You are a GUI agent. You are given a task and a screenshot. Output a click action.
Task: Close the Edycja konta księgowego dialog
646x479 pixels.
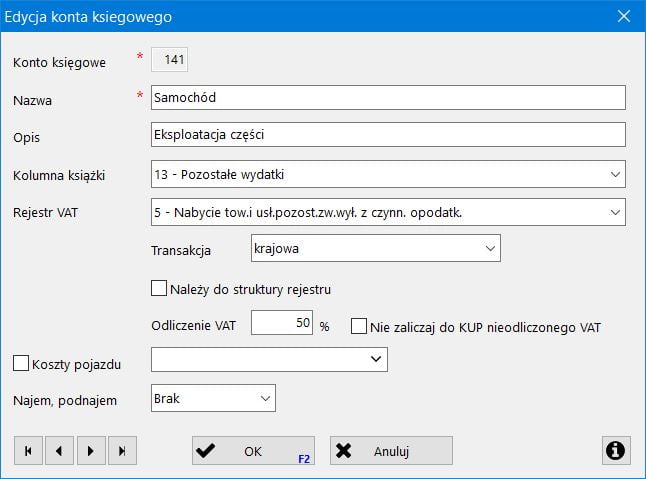[x=623, y=16]
